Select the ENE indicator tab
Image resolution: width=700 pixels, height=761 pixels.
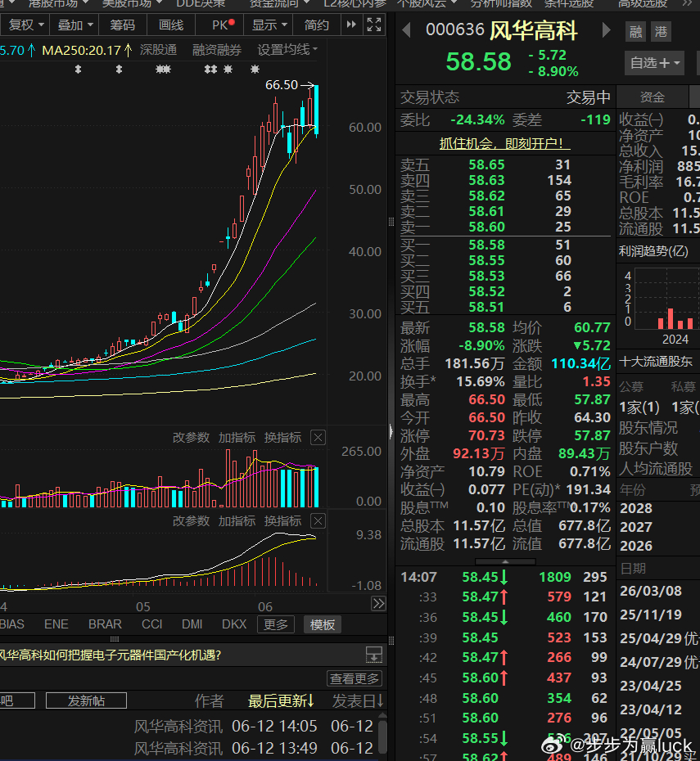pyautogui.click(x=56, y=624)
